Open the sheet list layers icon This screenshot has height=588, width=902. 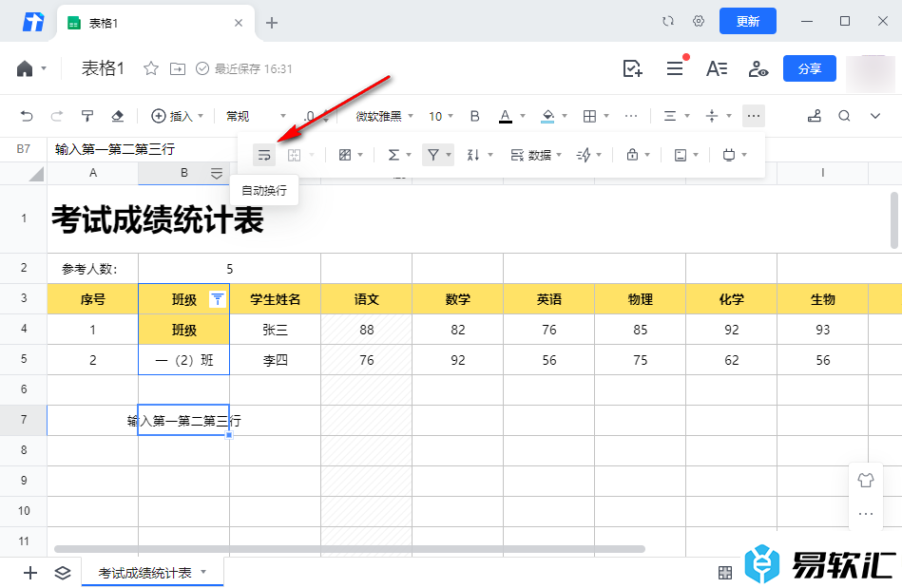click(x=62, y=573)
